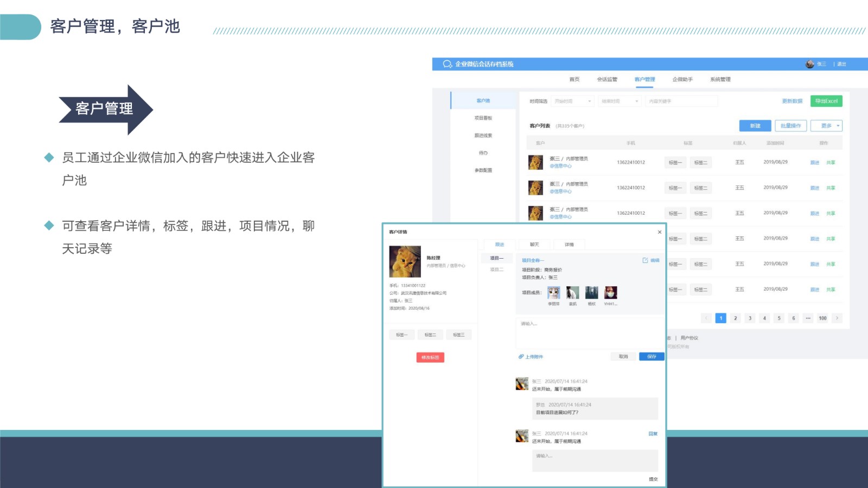Screen dimensions: 868x488
Task: Select 项目一 in the project list
Action: click(497, 258)
